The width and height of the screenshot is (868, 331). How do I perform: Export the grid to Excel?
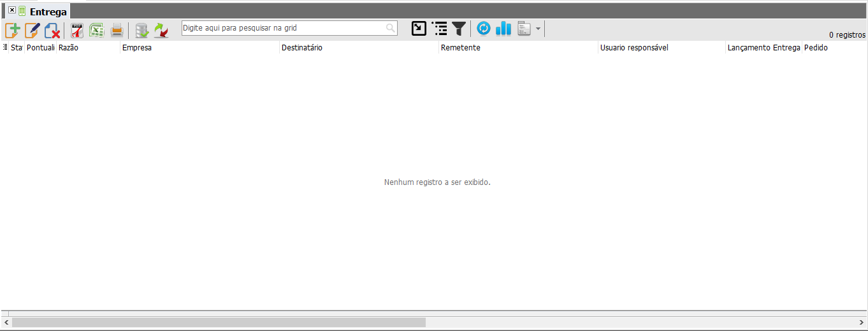point(97,29)
